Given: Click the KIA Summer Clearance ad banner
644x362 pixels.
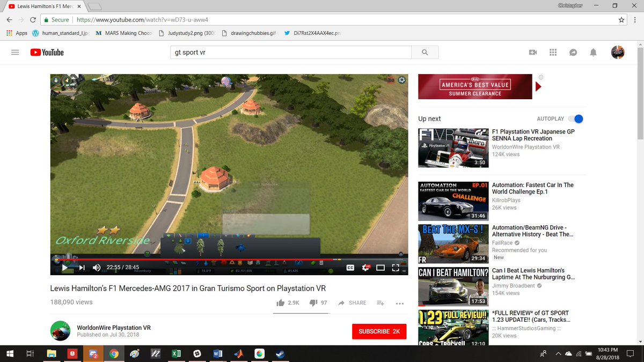Looking at the screenshot, I should pos(475,86).
